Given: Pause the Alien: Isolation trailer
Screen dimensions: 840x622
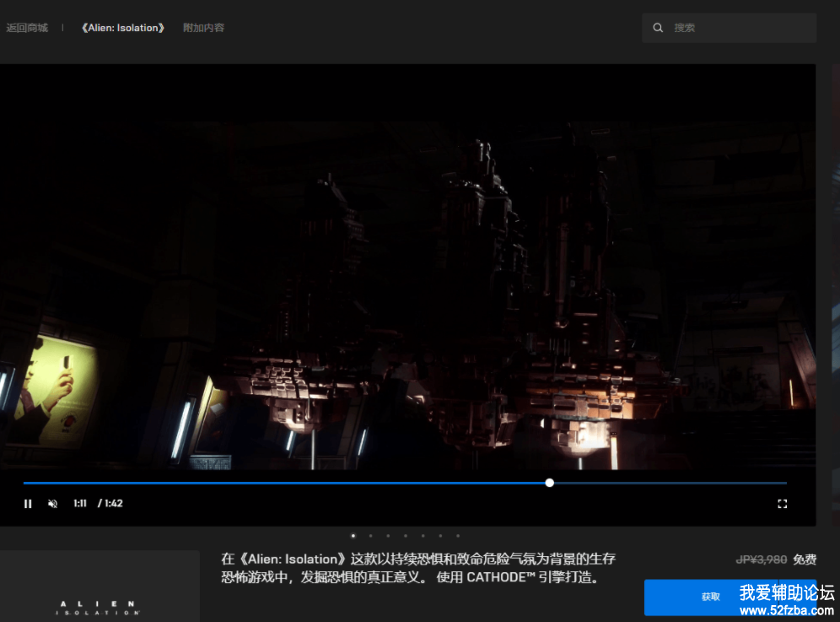Looking at the screenshot, I should click(x=28, y=504).
